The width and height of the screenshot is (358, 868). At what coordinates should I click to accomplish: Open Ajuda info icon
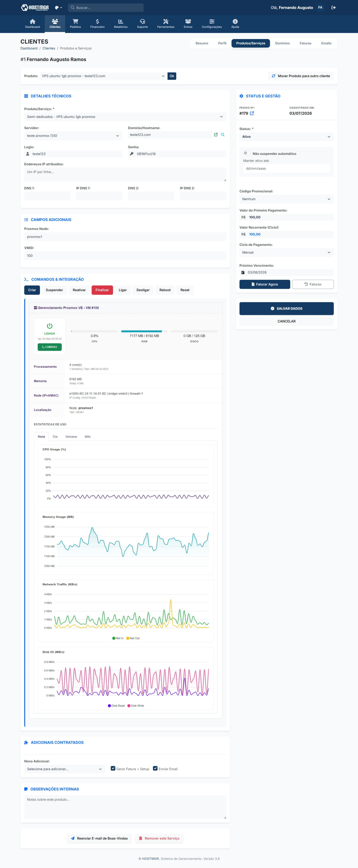click(x=235, y=21)
